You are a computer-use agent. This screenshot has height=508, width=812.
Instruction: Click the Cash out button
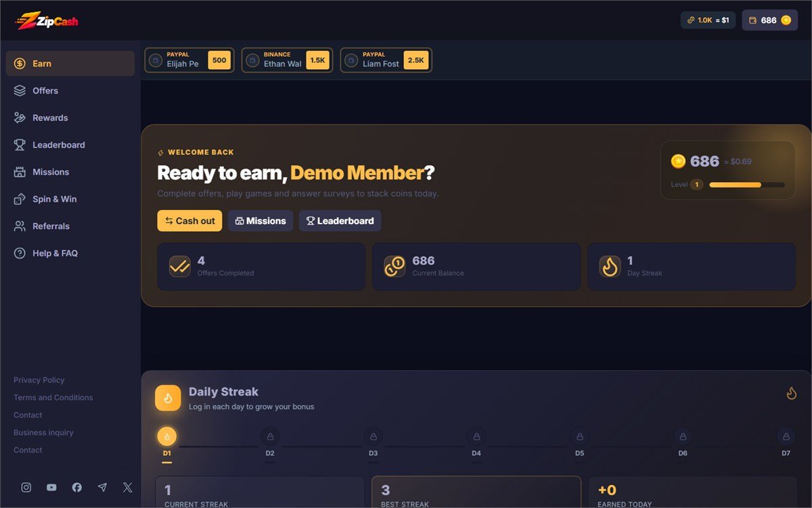click(x=189, y=221)
